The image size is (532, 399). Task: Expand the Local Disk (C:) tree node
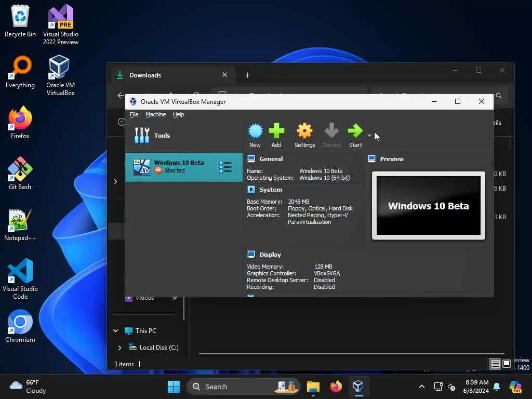click(x=119, y=348)
